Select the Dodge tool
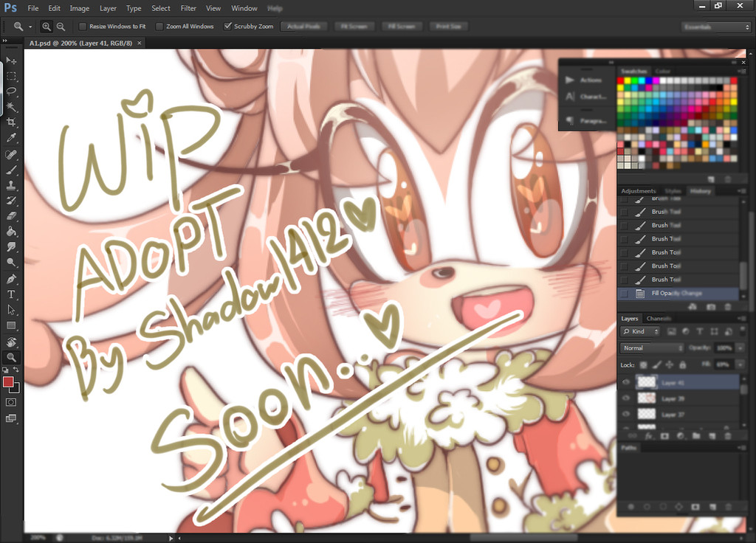Viewport: 756px width, 543px height. [11, 263]
